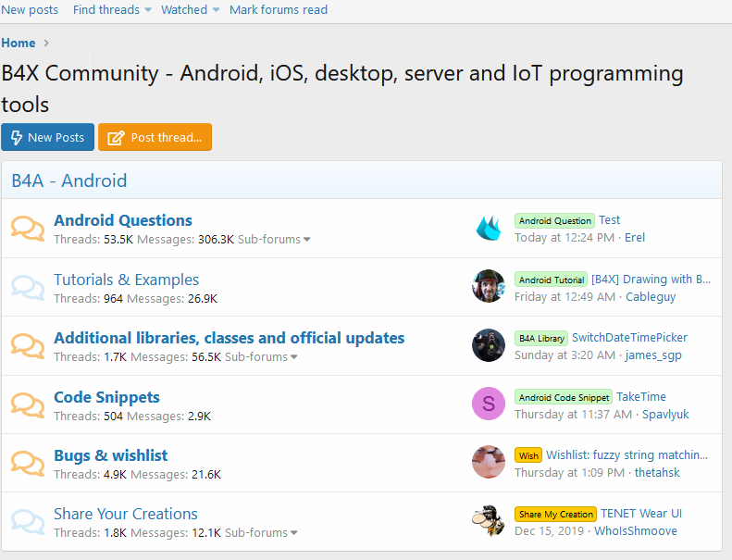Click the Code Snippets forum bubble icon
The width and height of the screenshot is (732, 560).
pos(28,404)
